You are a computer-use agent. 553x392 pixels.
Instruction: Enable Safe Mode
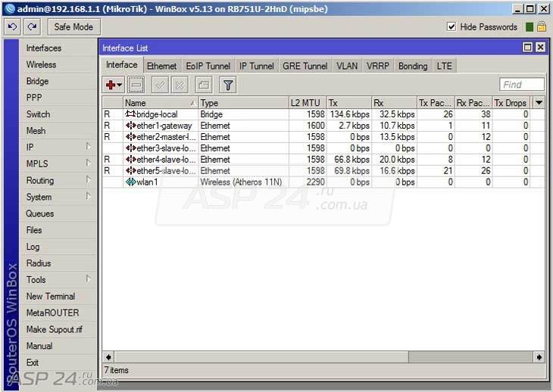tap(73, 26)
